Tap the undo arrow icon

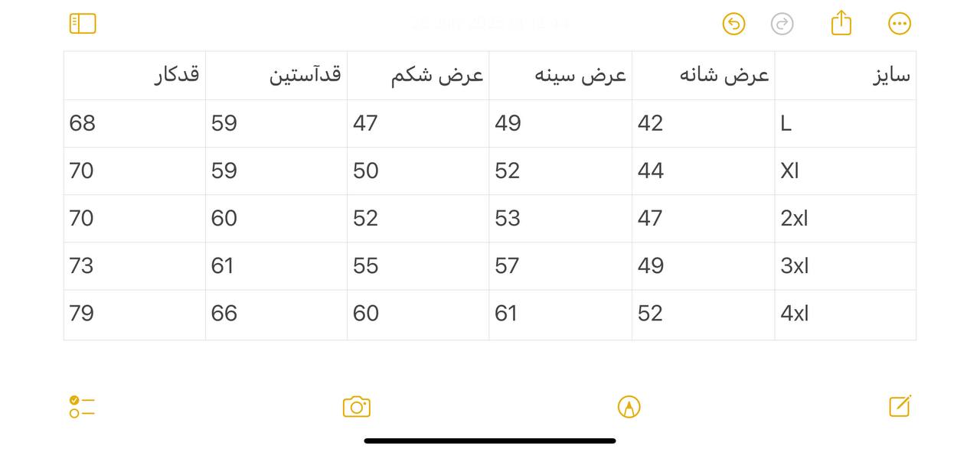click(x=733, y=24)
